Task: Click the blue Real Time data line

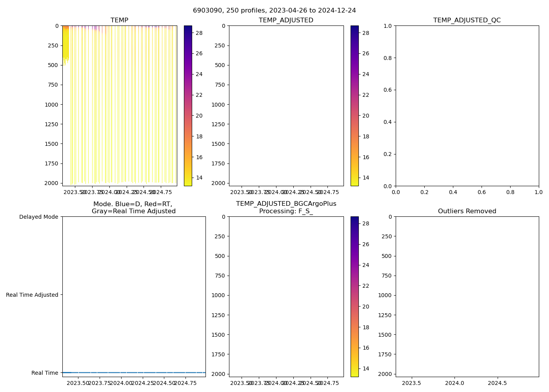Action: click(x=133, y=372)
